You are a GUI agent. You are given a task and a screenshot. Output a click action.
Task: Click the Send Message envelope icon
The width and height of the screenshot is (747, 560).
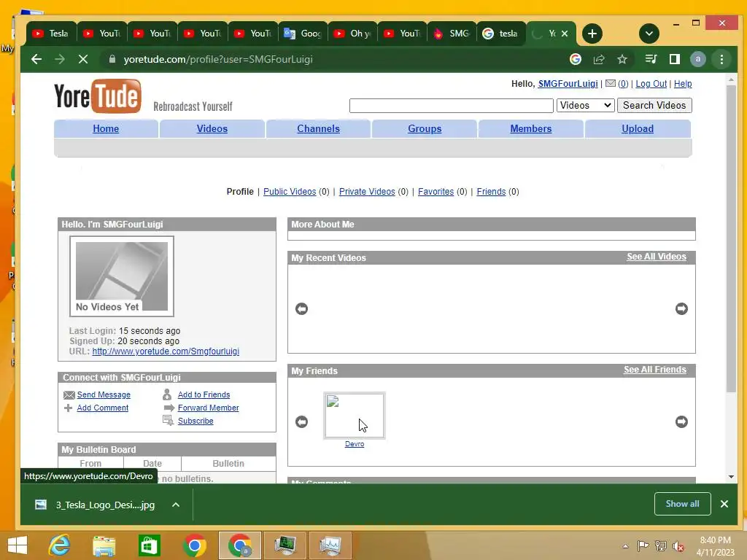point(69,394)
